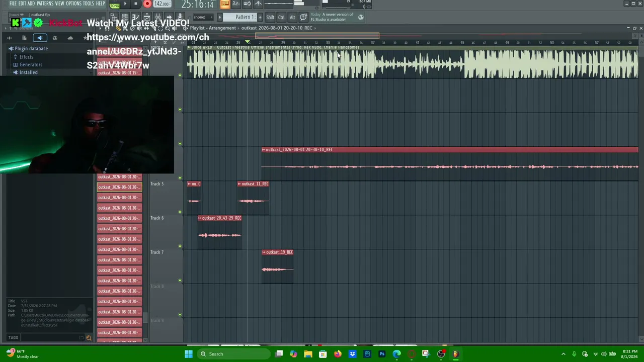Open the PATTERNS menu
The height and width of the screenshot is (362, 644).
pyautogui.click(x=45, y=4)
